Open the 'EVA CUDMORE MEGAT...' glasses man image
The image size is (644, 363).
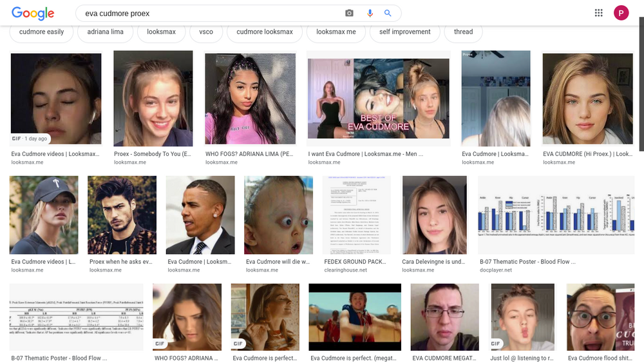pyautogui.click(x=445, y=317)
